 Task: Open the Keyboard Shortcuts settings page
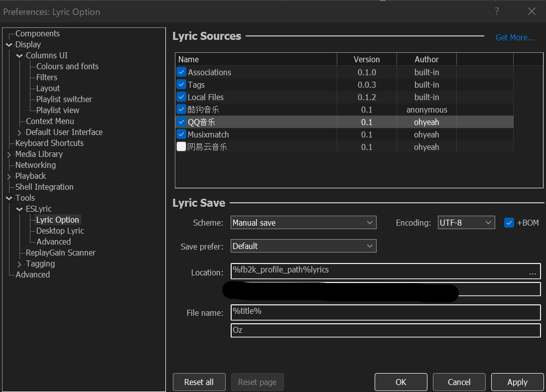49,143
